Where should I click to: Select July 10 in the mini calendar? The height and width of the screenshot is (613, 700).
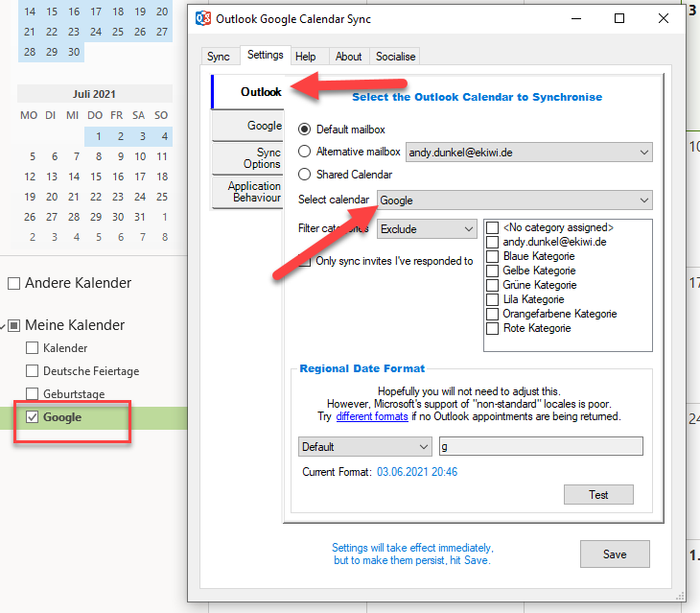(140, 156)
